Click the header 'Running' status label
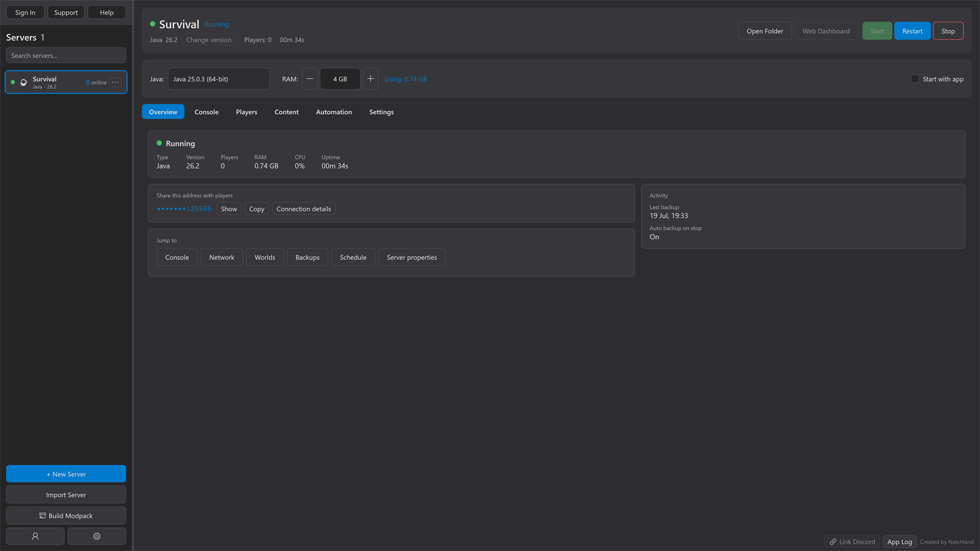 pos(217,24)
